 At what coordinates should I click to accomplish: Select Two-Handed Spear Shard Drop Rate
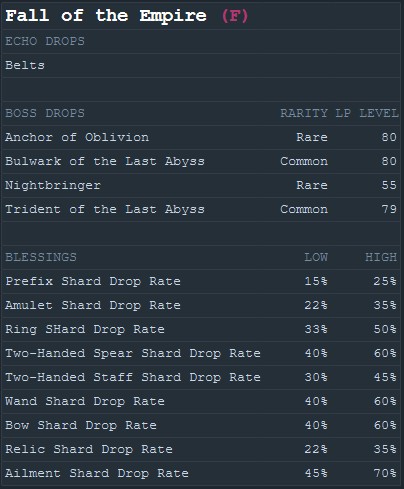point(201,353)
